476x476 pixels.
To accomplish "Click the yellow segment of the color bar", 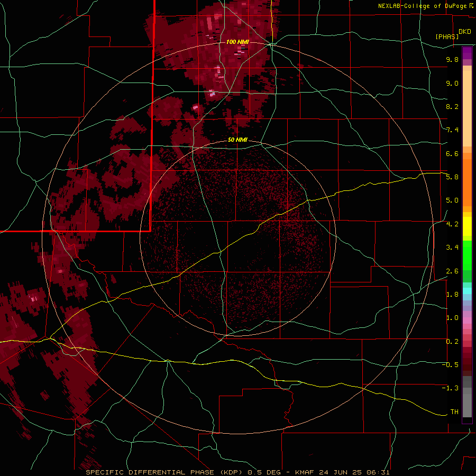I will click(x=467, y=226).
